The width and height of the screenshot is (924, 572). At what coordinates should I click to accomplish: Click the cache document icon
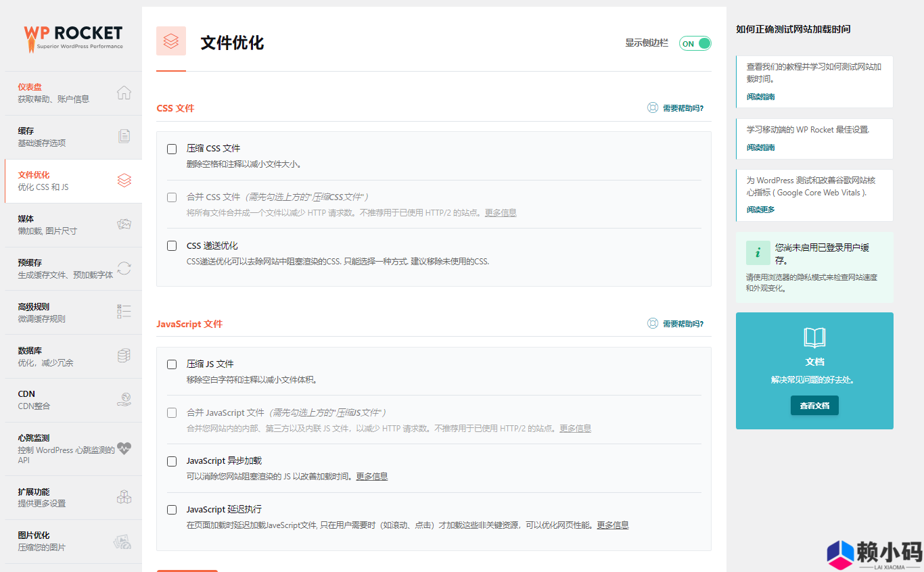tap(124, 137)
